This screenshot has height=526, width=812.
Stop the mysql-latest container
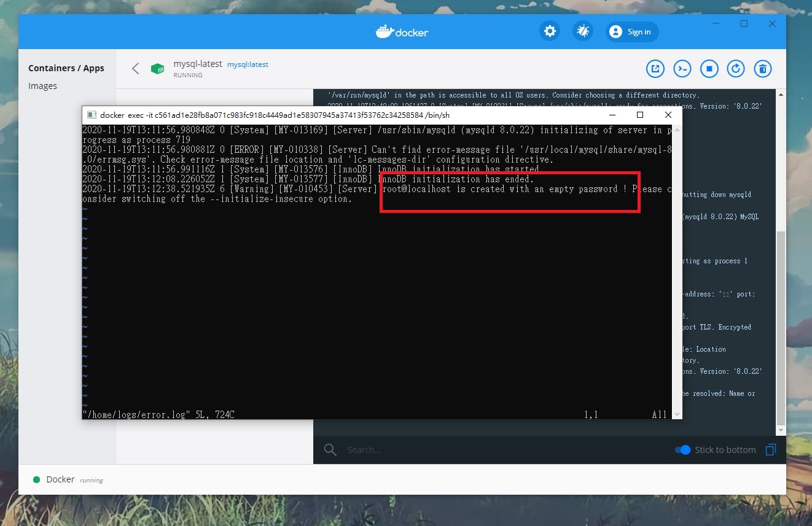709,69
